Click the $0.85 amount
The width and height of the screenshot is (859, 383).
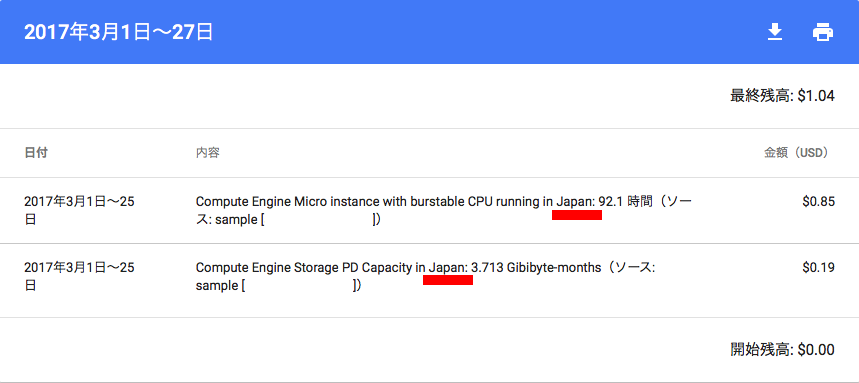point(818,202)
